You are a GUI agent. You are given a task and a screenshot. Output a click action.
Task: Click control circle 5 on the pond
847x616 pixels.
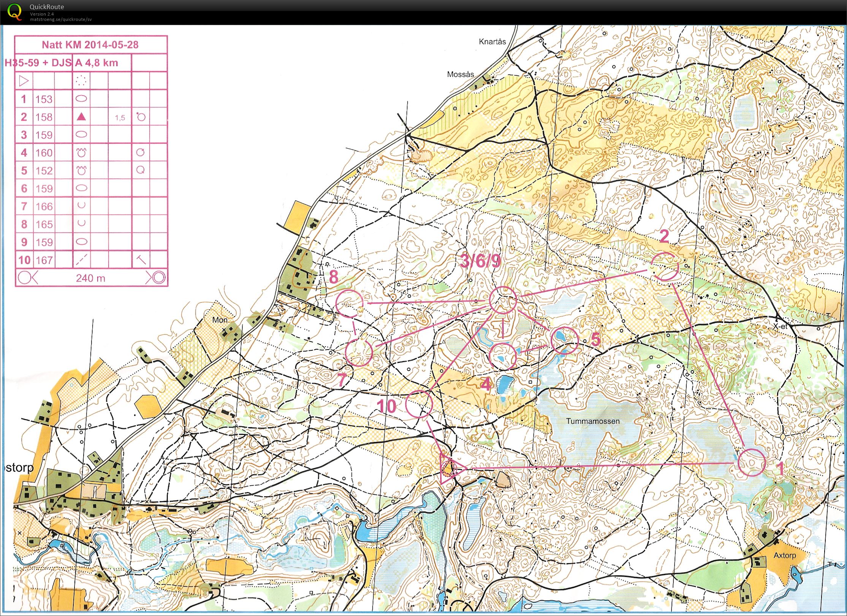click(565, 340)
